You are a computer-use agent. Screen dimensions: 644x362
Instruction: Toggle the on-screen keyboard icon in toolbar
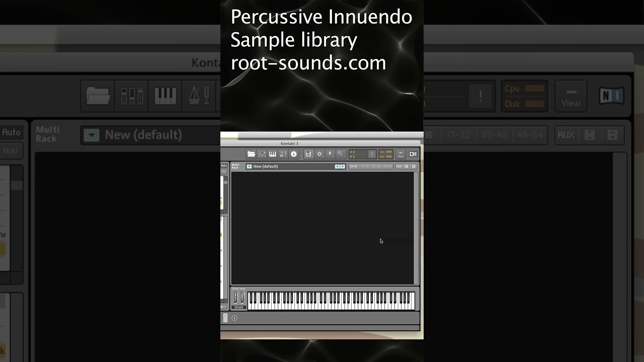273,154
